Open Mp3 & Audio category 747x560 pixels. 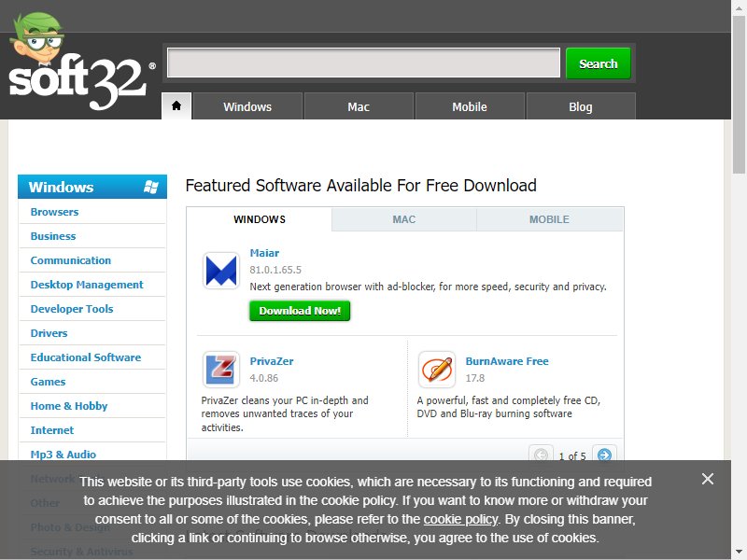point(63,455)
